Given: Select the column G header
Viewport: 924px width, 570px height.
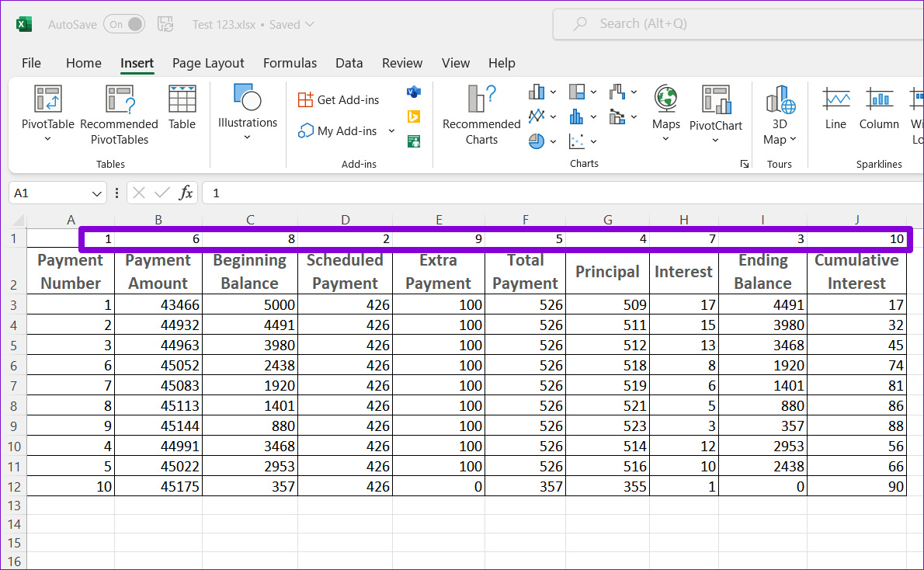Looking at the screenshot, I should pyautogui.click(x=607, y=221).
